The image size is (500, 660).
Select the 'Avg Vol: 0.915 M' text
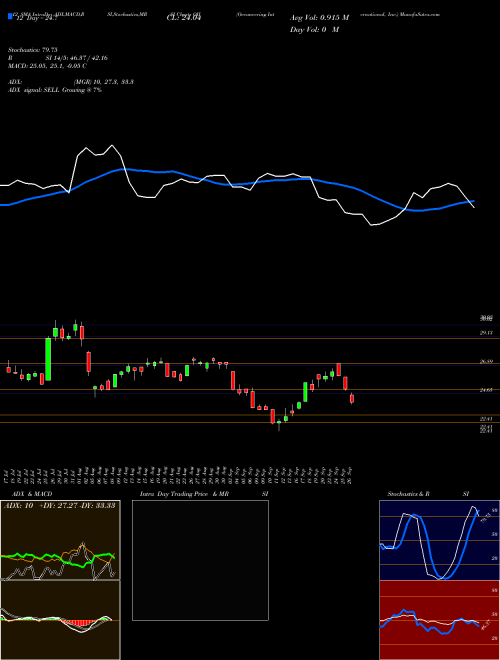pos(320,18)
